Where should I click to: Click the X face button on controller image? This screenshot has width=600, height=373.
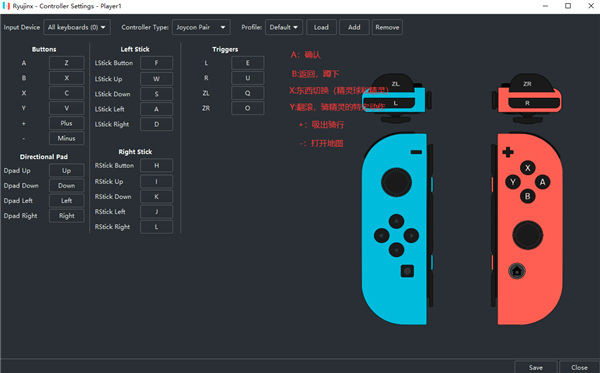528,168
